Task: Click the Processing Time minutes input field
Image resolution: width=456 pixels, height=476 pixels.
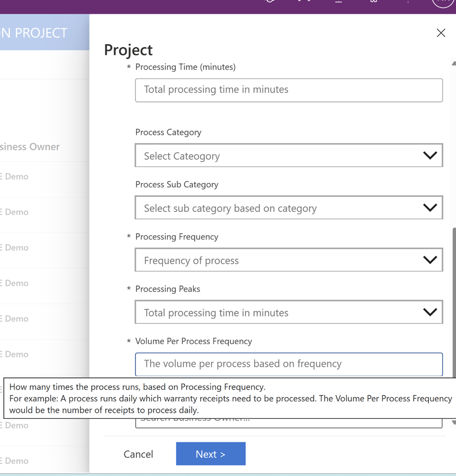Action: coord(289,90)
